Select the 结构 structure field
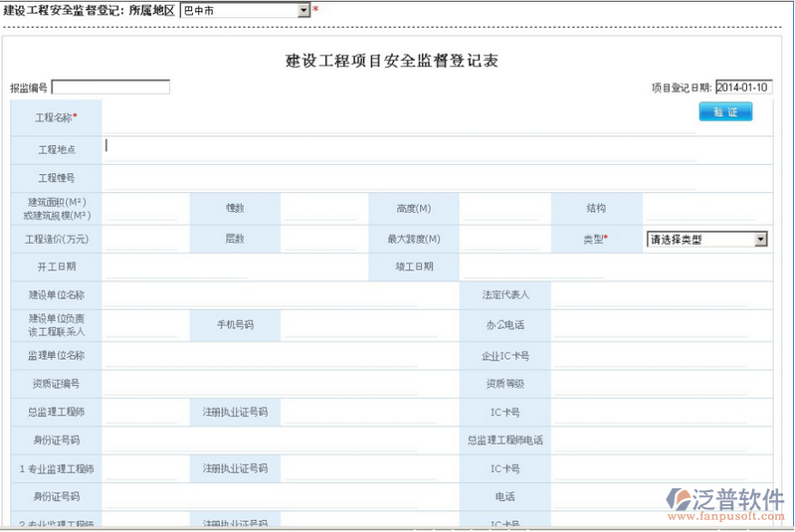 coord(705,208)
